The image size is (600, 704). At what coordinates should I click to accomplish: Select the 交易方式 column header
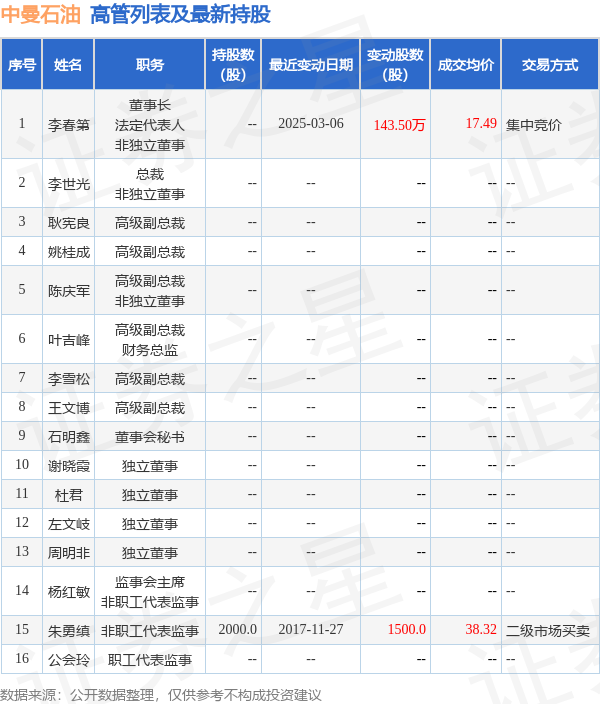tap(550, 65)
